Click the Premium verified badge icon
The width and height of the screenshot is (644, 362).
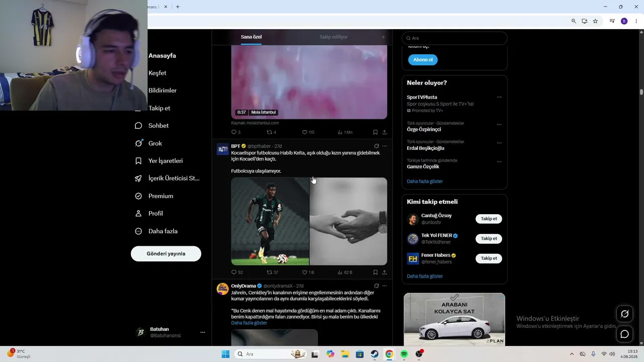click(138, 196)
